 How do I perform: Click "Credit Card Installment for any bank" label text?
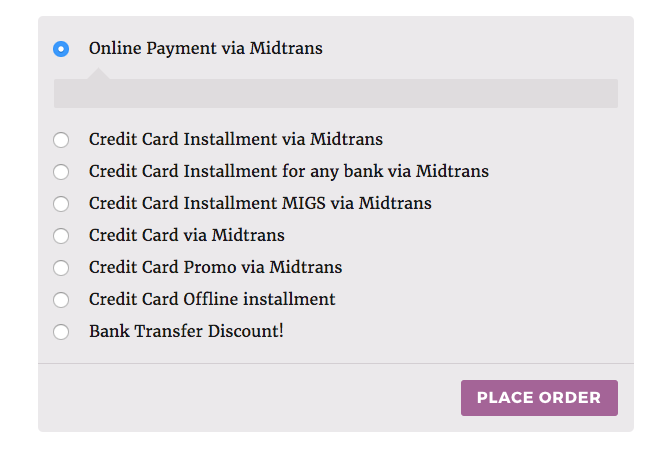pos(288,172)
